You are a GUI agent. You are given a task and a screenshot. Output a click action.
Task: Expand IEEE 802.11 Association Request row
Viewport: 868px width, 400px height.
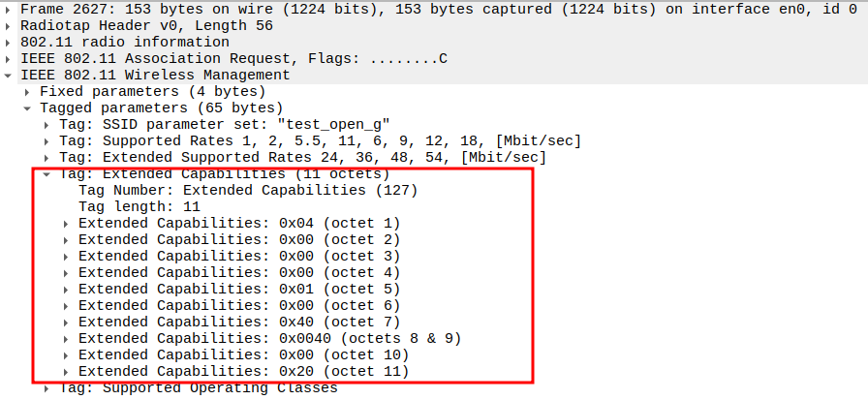[10, 58]
